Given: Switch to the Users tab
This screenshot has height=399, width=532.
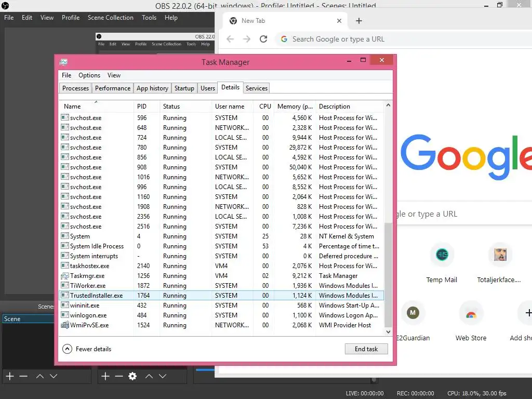Looking at the screenshot, I should [208, 88].
